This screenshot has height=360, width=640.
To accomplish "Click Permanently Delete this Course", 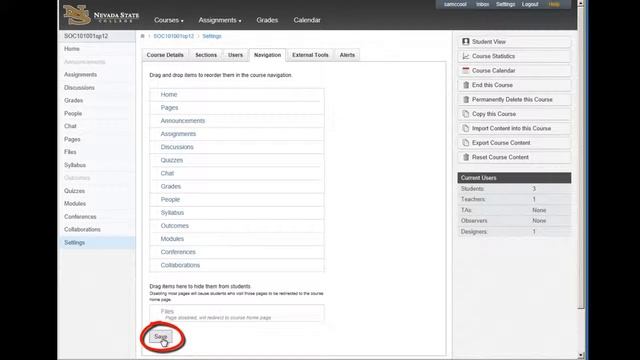I will pyautogui.click(x=514, y=100).
